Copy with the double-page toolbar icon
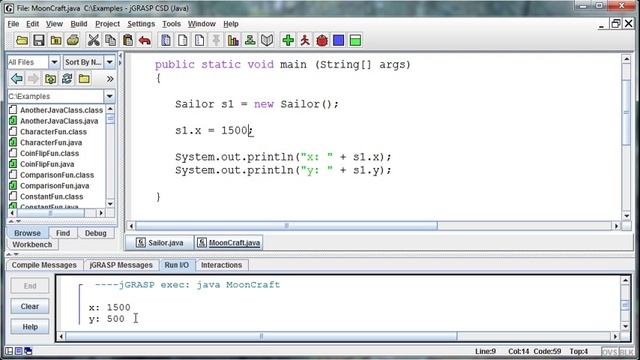Image resolution: width=640 pixels, height=360 pixels. (x=110, y=40)
